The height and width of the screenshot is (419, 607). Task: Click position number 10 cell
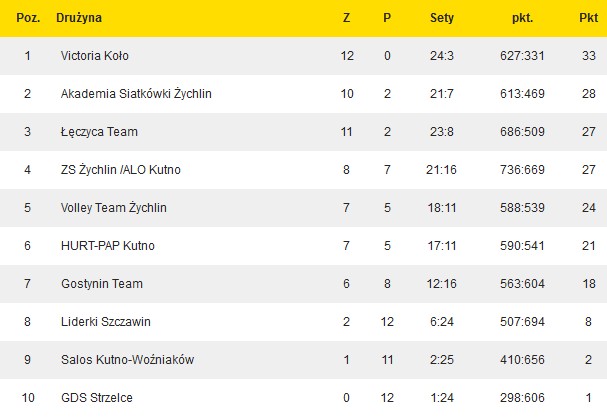point(28,398)
